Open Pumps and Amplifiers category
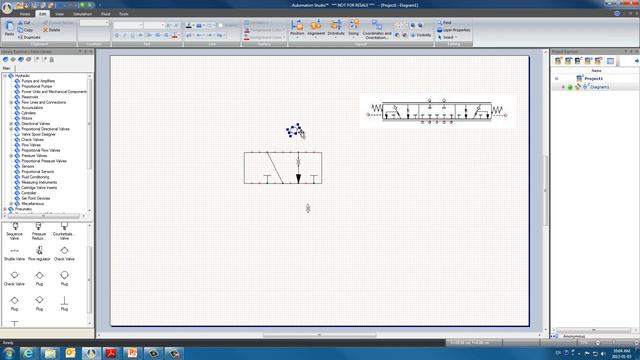The image size is (640, 360). point(38,81)
